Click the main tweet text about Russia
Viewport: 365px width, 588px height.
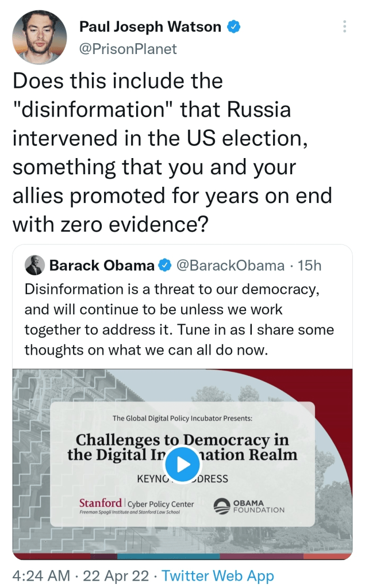click(172, 153)
